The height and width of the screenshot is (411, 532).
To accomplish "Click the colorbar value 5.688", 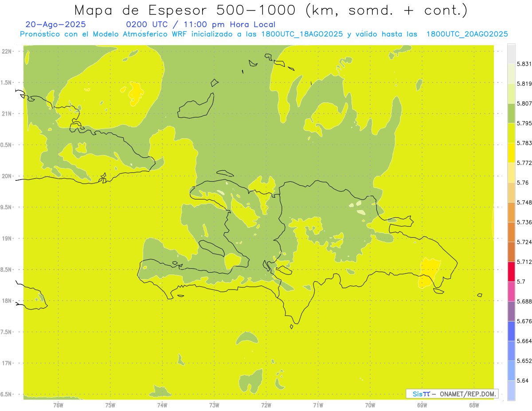I will [x=524, y=301].
